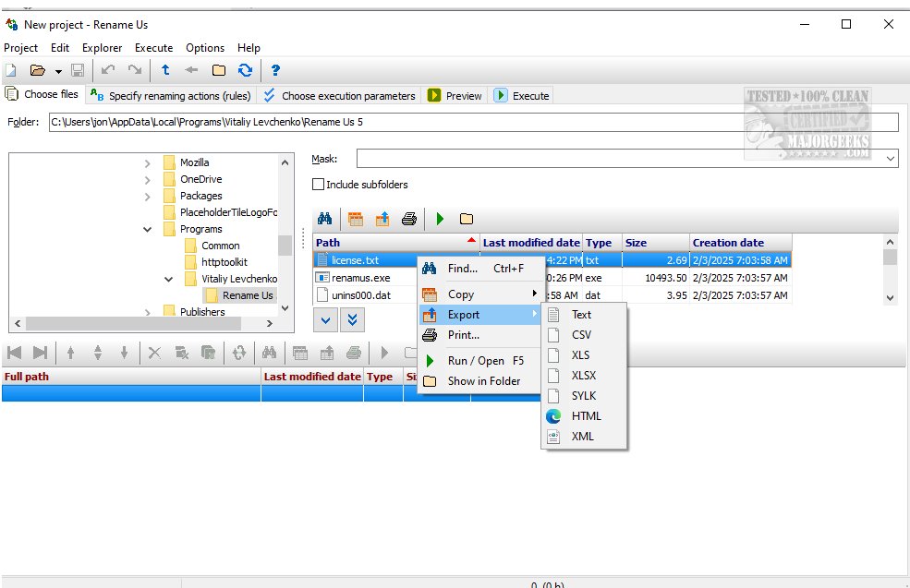Refresh the file list with blue arrows icon

(x=245, y=71)
